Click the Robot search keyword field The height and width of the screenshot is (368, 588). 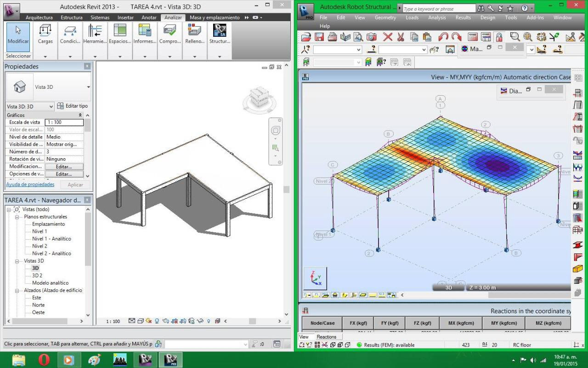click(x=439, y=9)
